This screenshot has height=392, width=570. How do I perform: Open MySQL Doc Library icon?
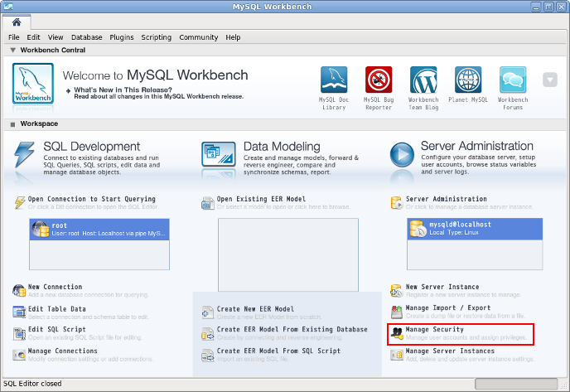point(334,80)
